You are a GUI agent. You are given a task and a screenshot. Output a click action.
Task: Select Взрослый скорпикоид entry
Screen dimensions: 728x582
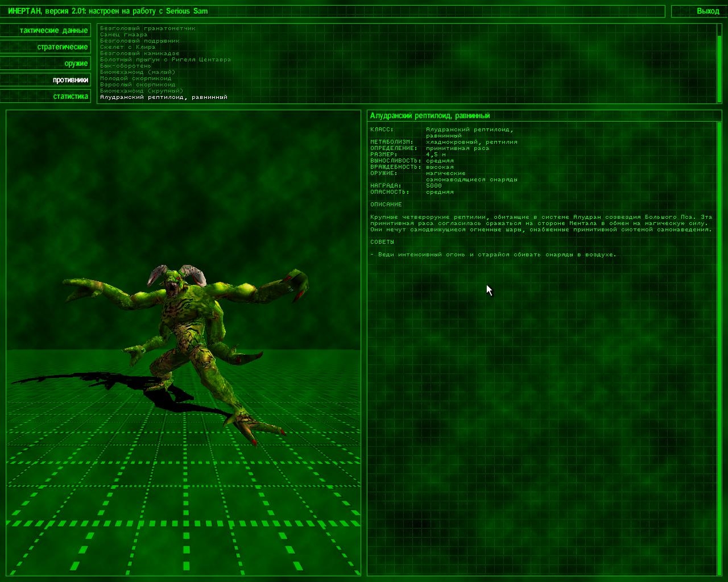(x=138, y=84)
